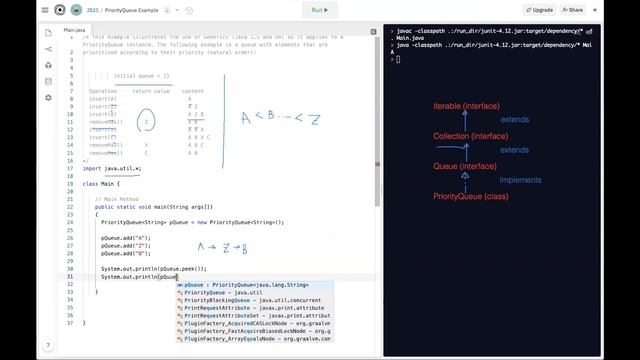This screenshot has height=360, width=640.
Task: Expand the dropdown arrow beside repl title
Action: pyautogui.click(x=177, y=10)
